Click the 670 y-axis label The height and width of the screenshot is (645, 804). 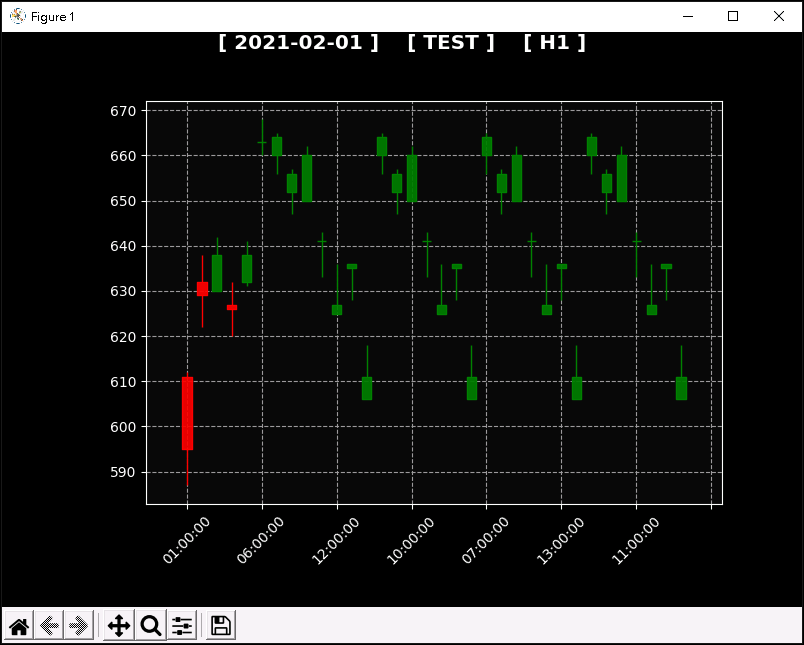[123, 111]
